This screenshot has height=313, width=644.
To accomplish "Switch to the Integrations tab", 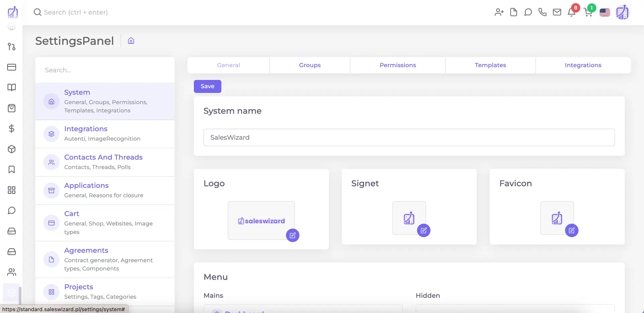I will coord(583,65).
